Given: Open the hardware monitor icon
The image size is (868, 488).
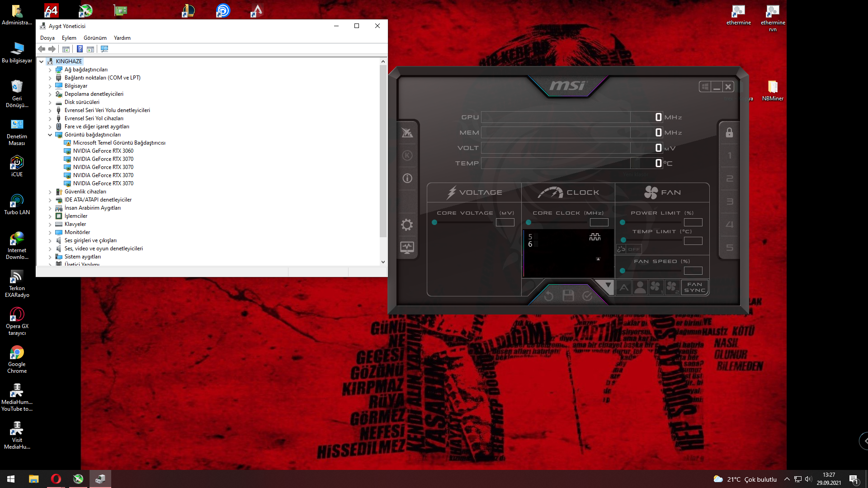Looking at the screenshot, I should [407, 247].
